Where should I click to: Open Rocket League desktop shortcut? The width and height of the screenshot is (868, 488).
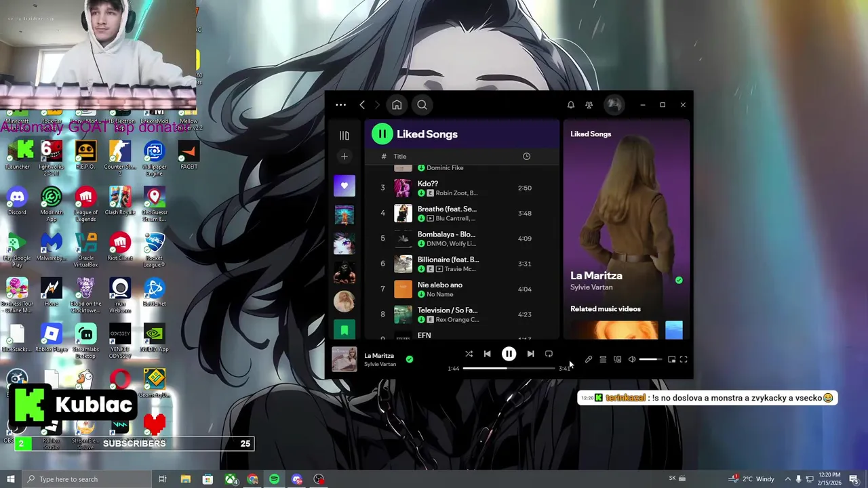[x=154, y=250]
